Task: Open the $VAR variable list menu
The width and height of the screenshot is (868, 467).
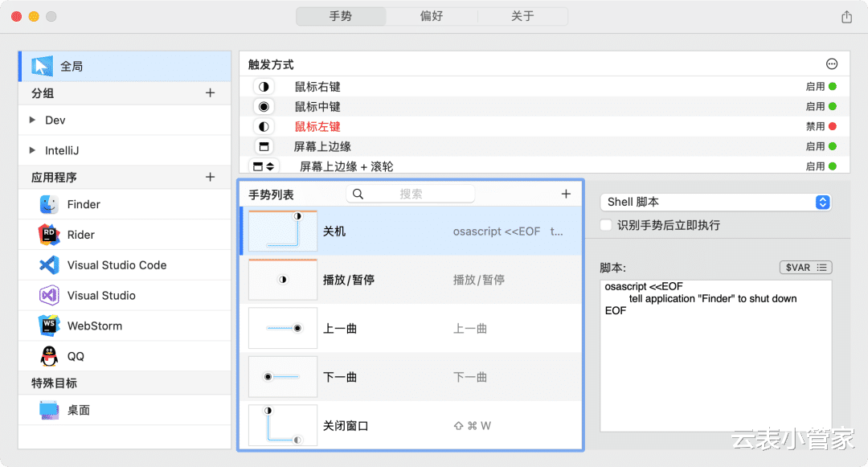Action: [805, 267]
